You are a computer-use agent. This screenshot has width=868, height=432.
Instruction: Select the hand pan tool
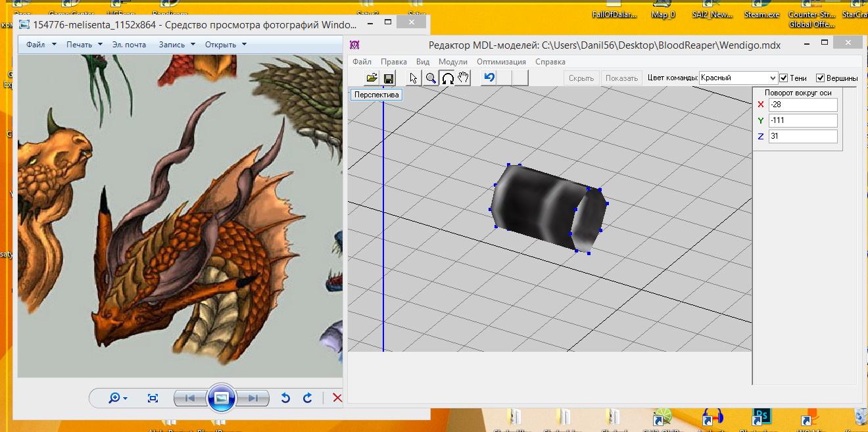(x=464, y=78)
